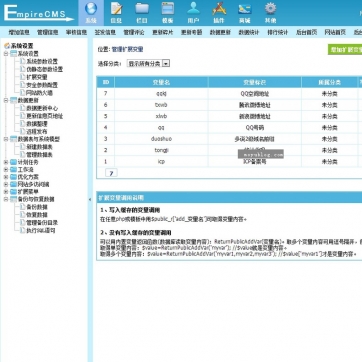Open the 模板 window icon in top bar
Image resolution: width=362 pixels, height=362 pixels.
pyautogui.click(x=168, y=9)
